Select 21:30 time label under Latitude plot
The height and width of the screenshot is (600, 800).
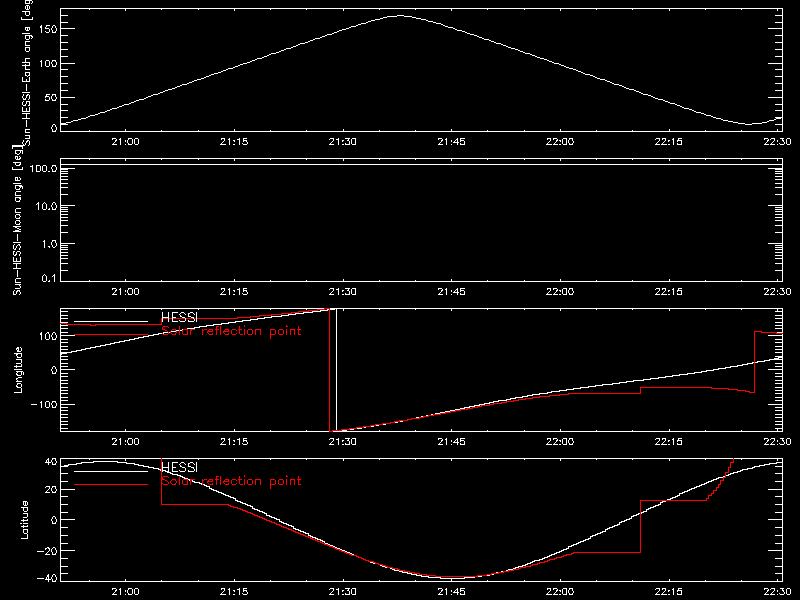[342, 591]
